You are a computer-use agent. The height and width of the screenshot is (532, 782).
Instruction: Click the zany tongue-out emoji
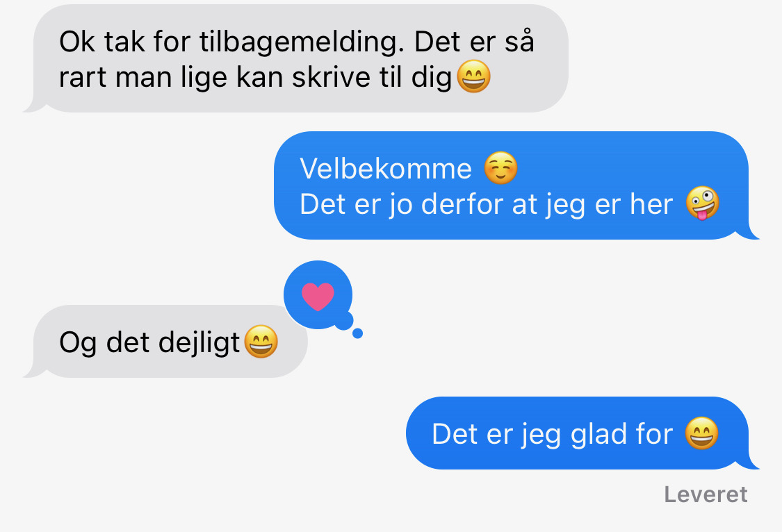[x=702, y=203]
